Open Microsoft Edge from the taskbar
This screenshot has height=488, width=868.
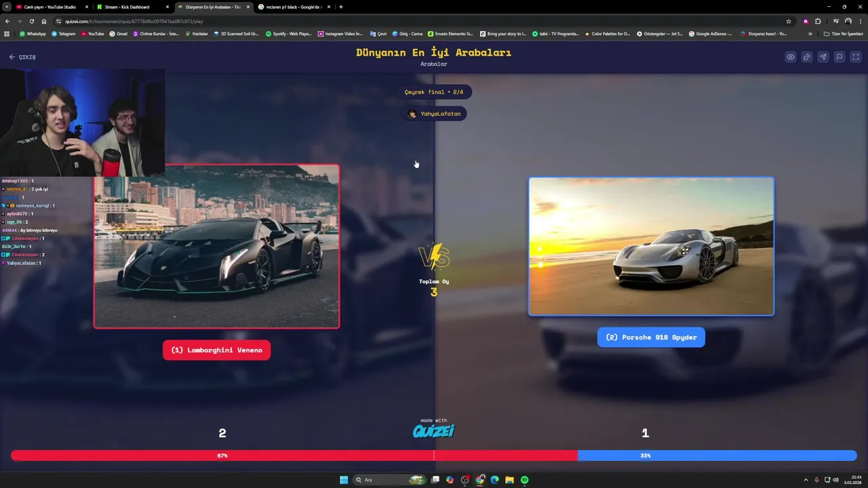pos(494,480)
